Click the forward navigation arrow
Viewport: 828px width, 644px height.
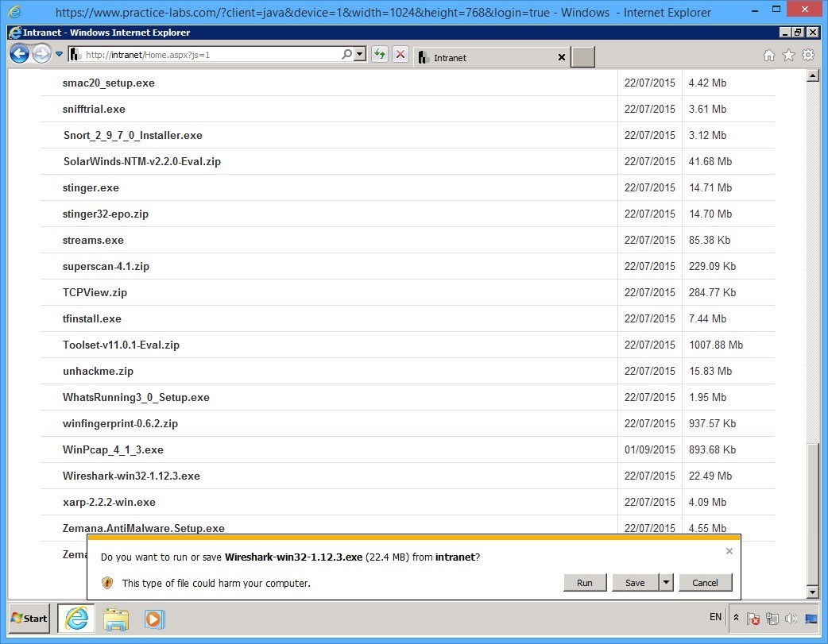point(40,54)
